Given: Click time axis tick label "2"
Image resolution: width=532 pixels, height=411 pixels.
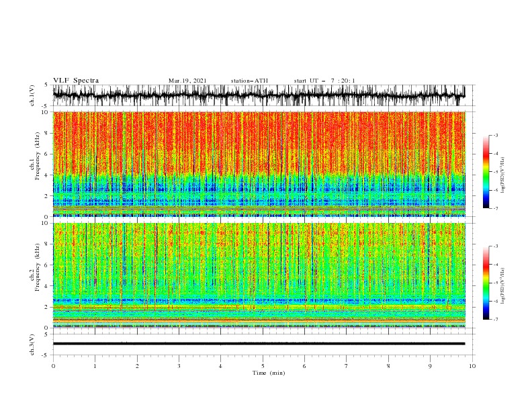Looking at the screenshot, I should pyautogui.click(x=137, y=366).
